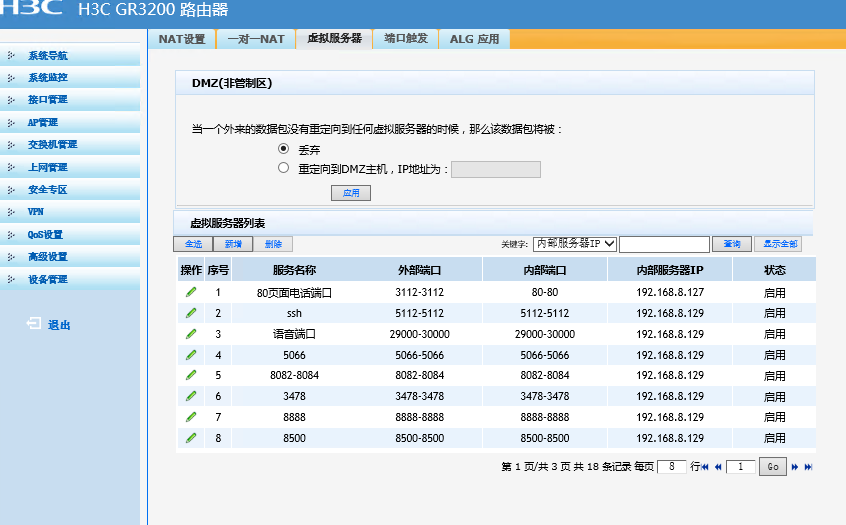Click the 删除 delete button
Viewport: 846px width, 525px height.
(273, 244)
